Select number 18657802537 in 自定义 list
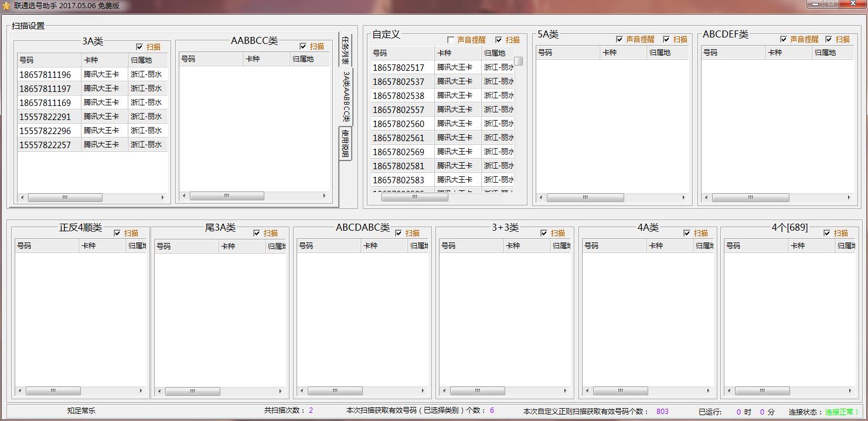Image resolution: width=868 pixels, height=421 pixels. pyautogui.click(x=399, y=81)
